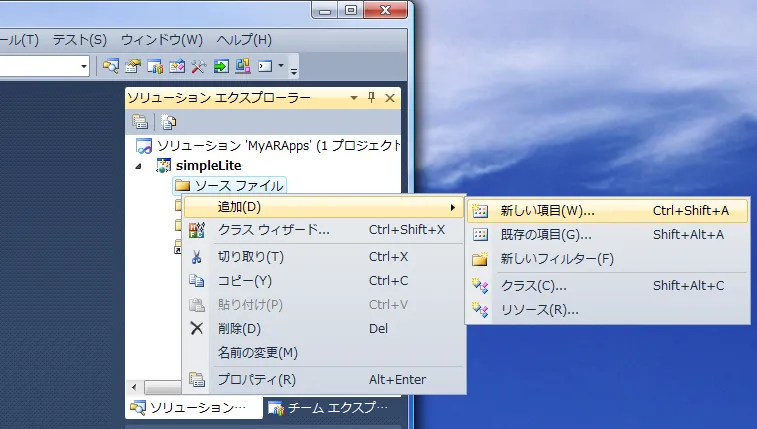Open the テスト(S) menu
The width and height of the screenshot is (757, 429).
pyautogui.click(x=80, y=40)
